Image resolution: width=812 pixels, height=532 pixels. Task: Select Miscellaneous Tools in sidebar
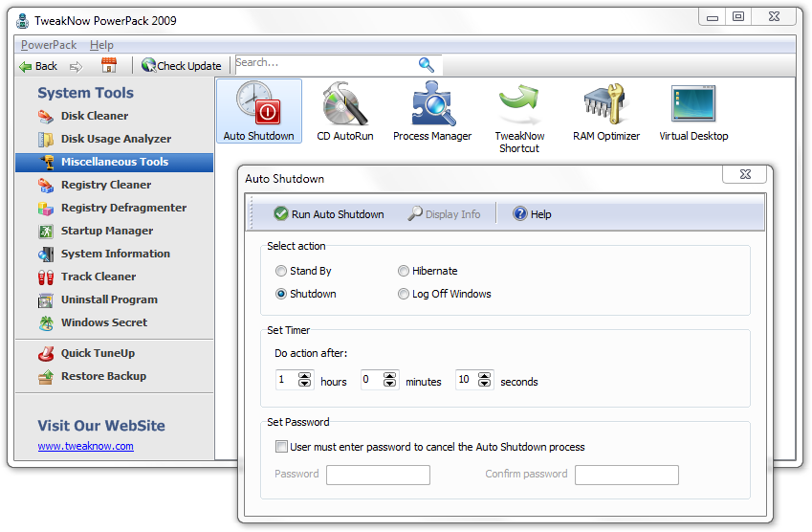pos(114,162)
